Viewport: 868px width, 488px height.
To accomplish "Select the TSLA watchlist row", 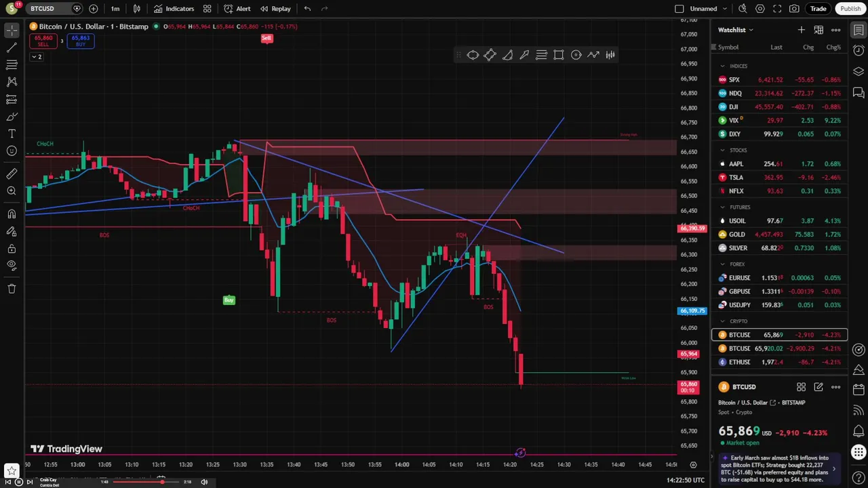I will (x=780, y=178).
